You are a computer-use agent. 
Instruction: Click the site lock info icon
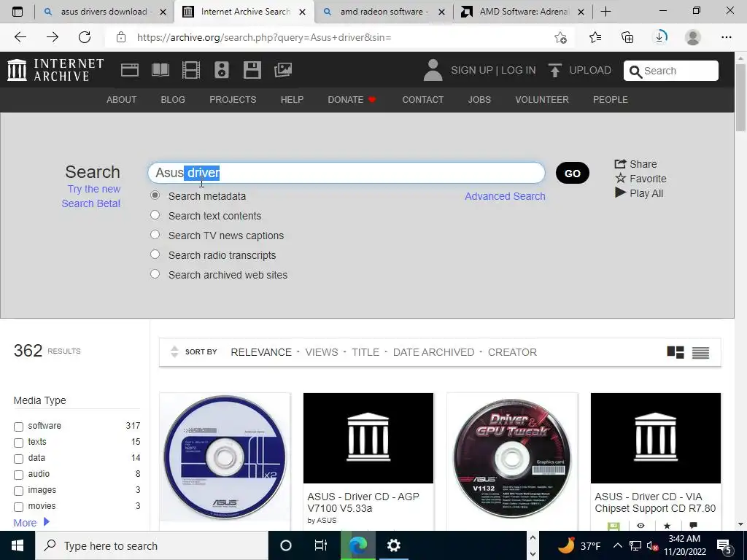click(121, 37)
